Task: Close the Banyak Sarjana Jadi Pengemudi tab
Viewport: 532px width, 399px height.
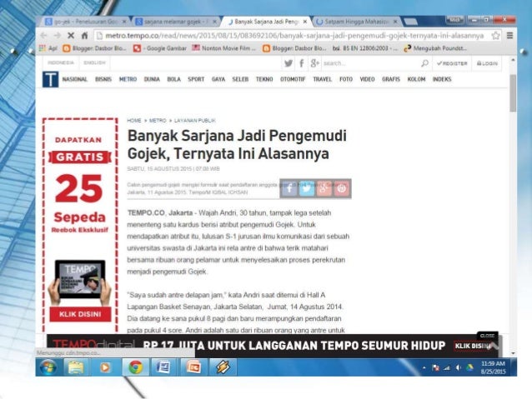Action: click(305, 22)
